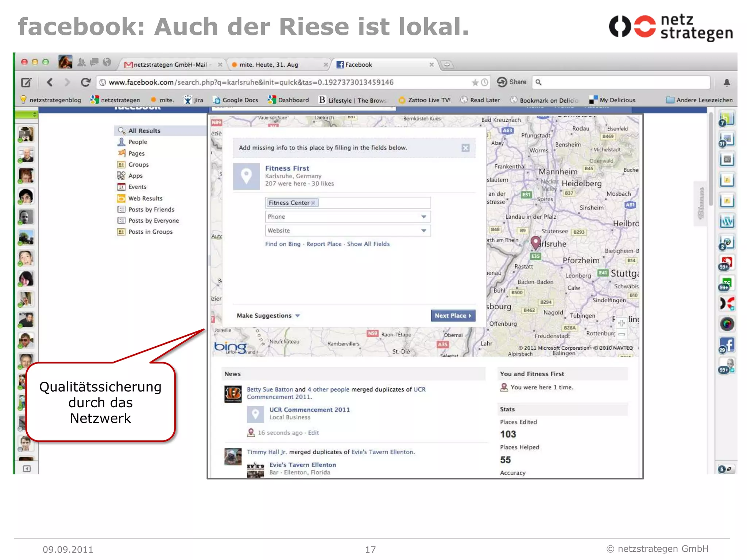Screen dimensions: 747x560
Task: Click the Report Place link
Action: 324,244
